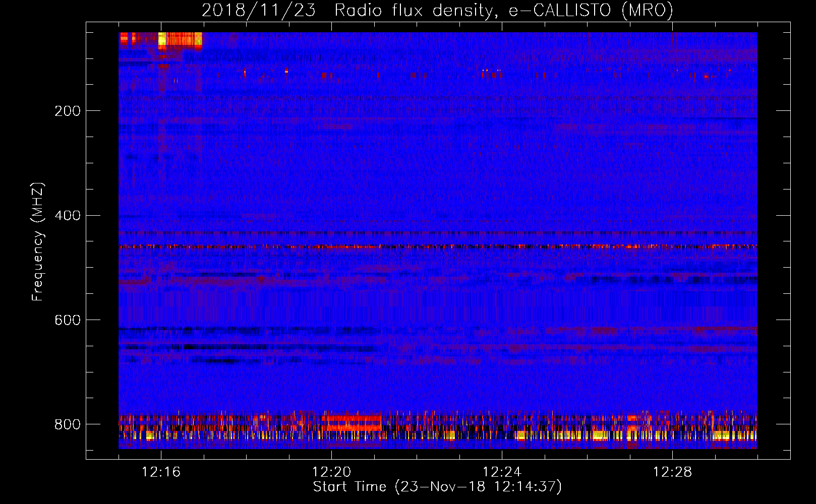This screenshot has width=816, height=504.
Task: Click the 800 frequency tick label
Action: (x=68, y=424)
